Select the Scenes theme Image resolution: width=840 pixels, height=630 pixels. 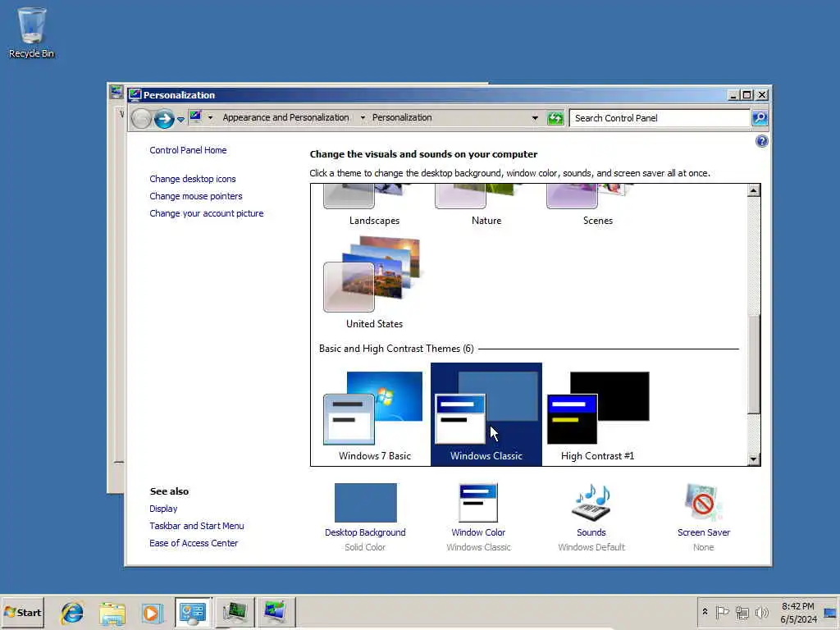pos(597,204)
